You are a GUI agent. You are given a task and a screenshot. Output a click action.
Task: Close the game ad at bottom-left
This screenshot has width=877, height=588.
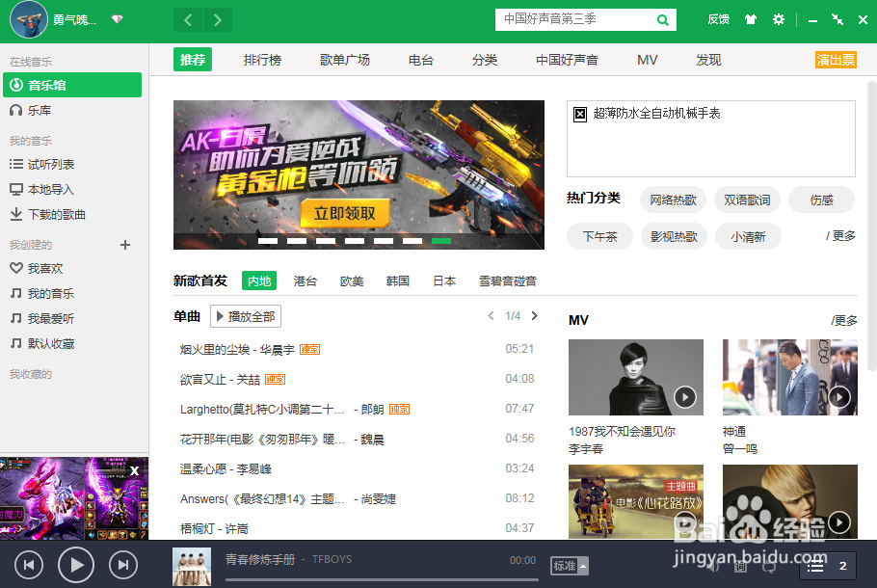click(134, 471)
